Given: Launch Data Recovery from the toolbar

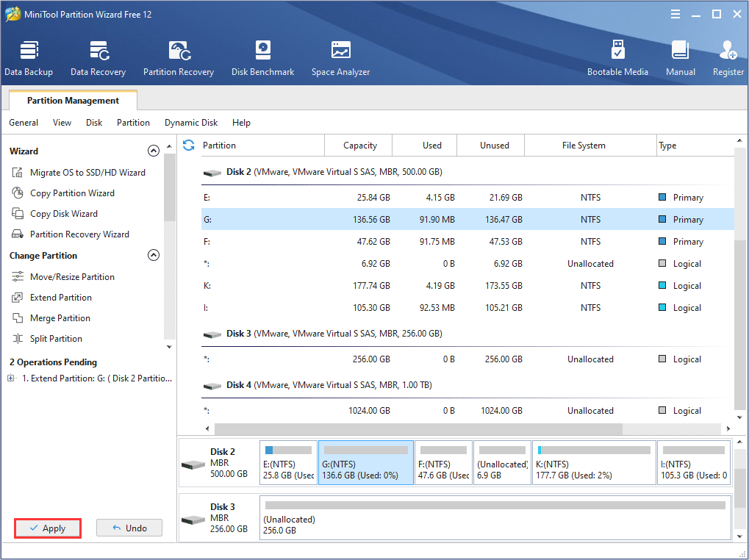Looking at the screenshot, I should (x=98, y=58).
